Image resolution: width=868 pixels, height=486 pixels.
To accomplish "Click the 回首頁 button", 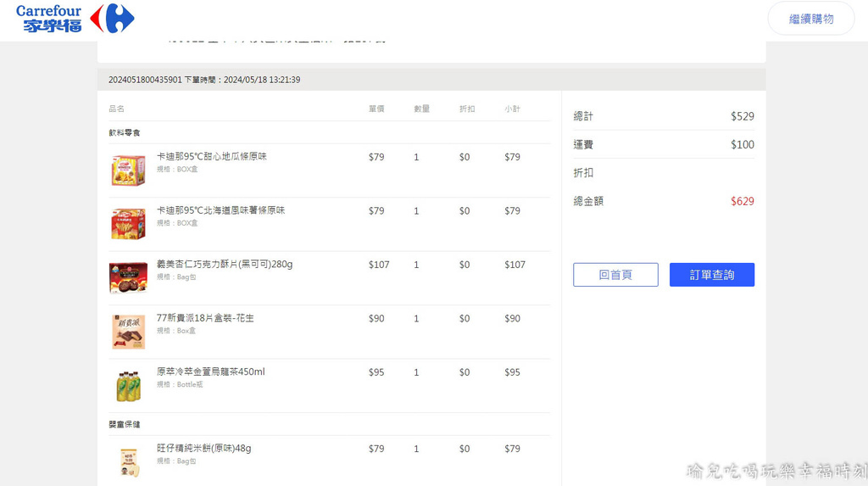I will pyautogui.click(x=615, y=275).
